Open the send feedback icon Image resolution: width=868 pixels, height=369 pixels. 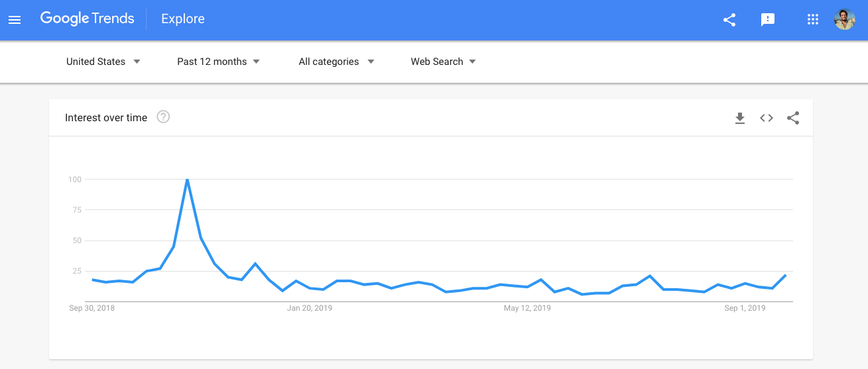point(768,20)
